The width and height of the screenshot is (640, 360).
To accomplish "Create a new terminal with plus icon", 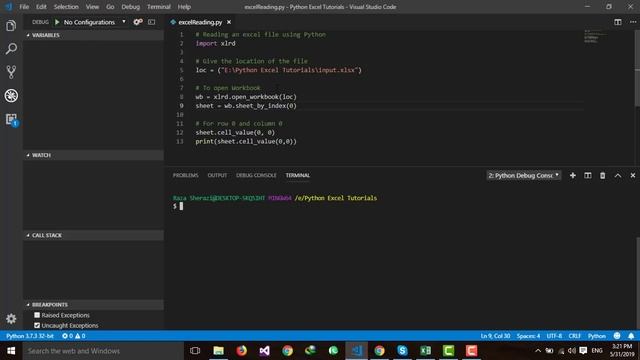I will (573, 176).
